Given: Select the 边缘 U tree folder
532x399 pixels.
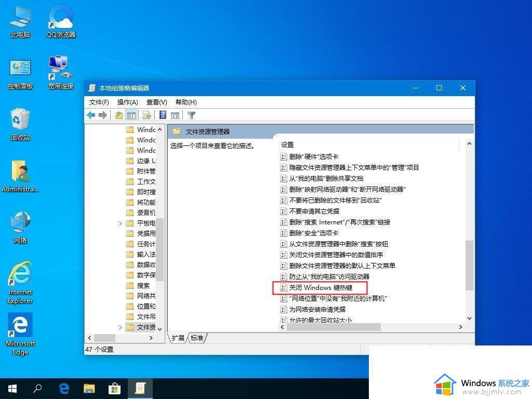Looking at the screenshot, I should click(x=141, y=161).
